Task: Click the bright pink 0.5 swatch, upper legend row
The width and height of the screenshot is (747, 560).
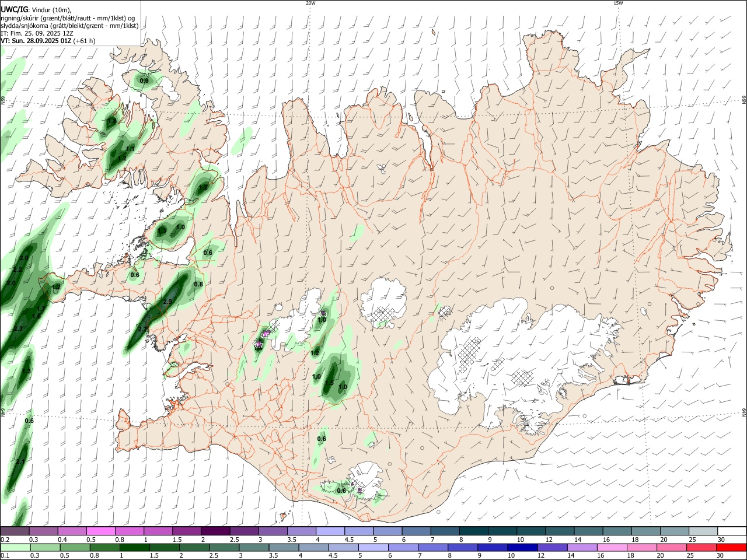Action: [100, 531]
